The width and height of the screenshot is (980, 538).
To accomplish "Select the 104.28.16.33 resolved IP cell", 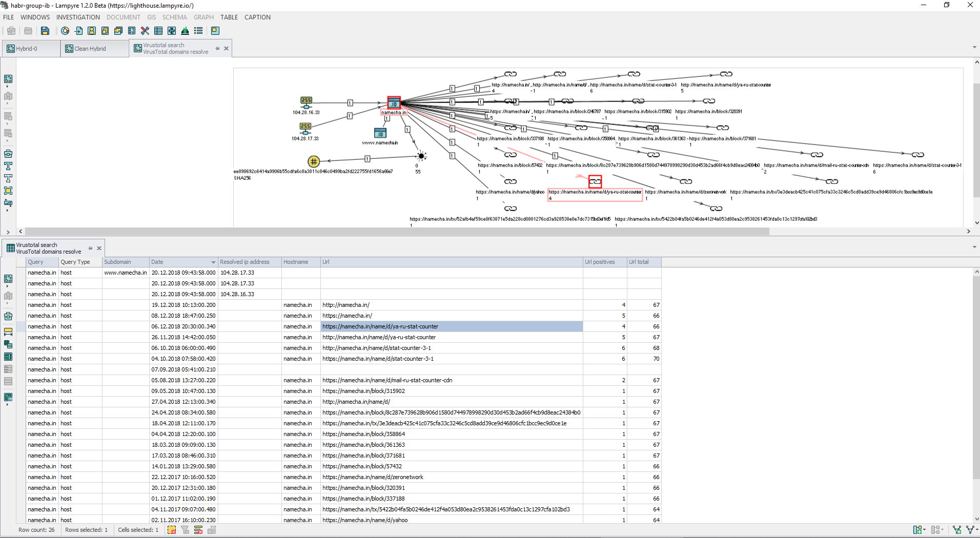I will point(250,294).
